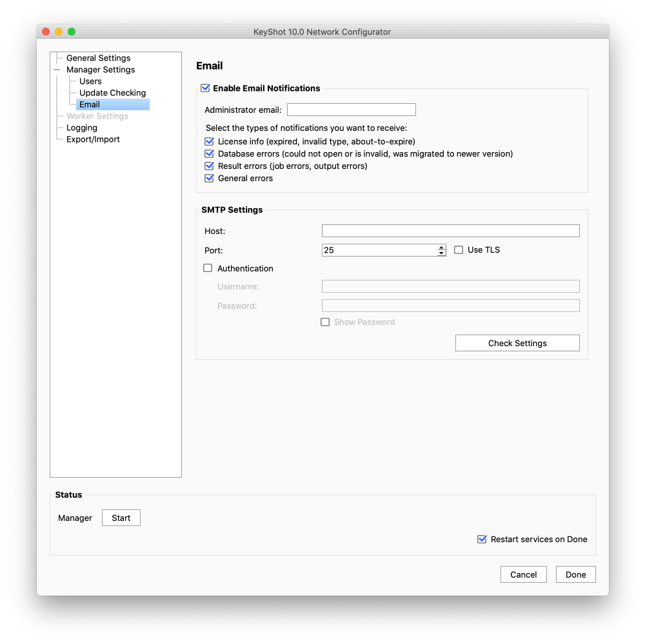The height and width of the screenshot is (644, 645).
Task: Select the Logging sidebar item
Action: (82, 128)
